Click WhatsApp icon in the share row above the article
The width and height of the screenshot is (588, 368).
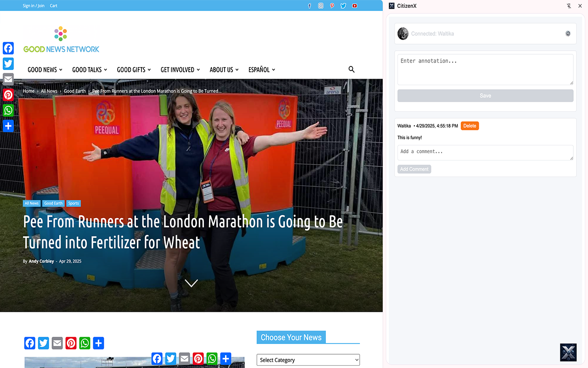(85, 343)
